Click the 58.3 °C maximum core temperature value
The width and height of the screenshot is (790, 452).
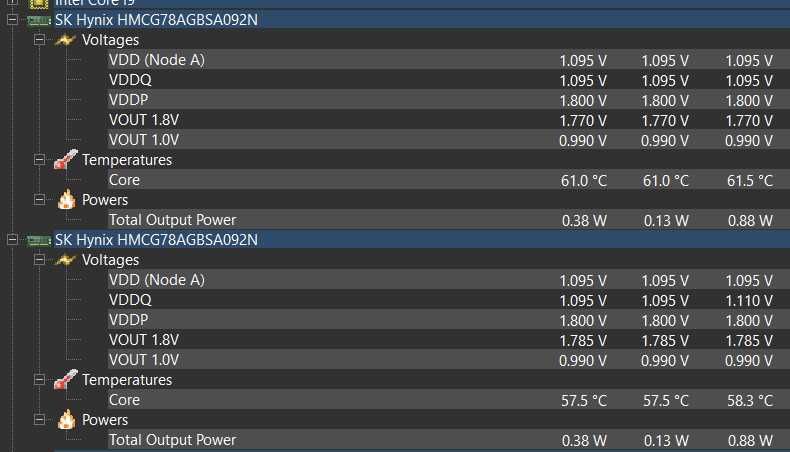tap(750, 401)
